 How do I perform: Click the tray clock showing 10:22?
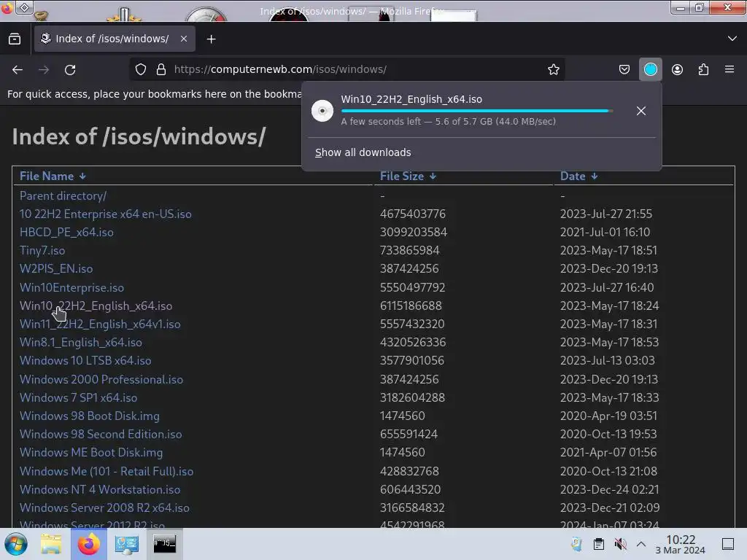point(681,544)
